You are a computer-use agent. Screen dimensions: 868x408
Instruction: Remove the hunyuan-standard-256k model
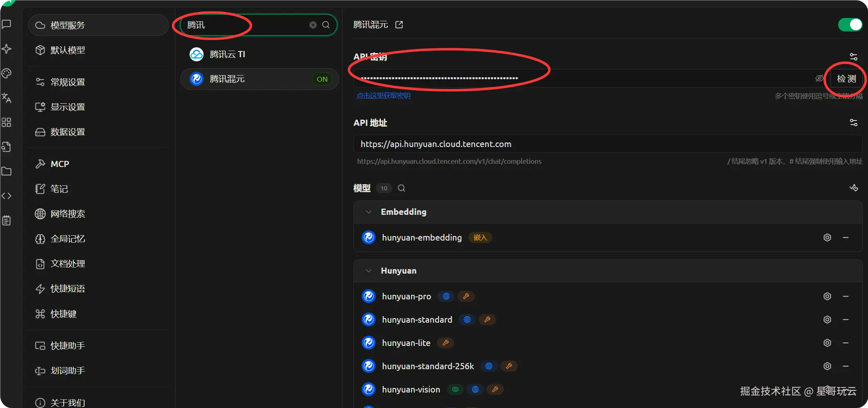[846, 366]
